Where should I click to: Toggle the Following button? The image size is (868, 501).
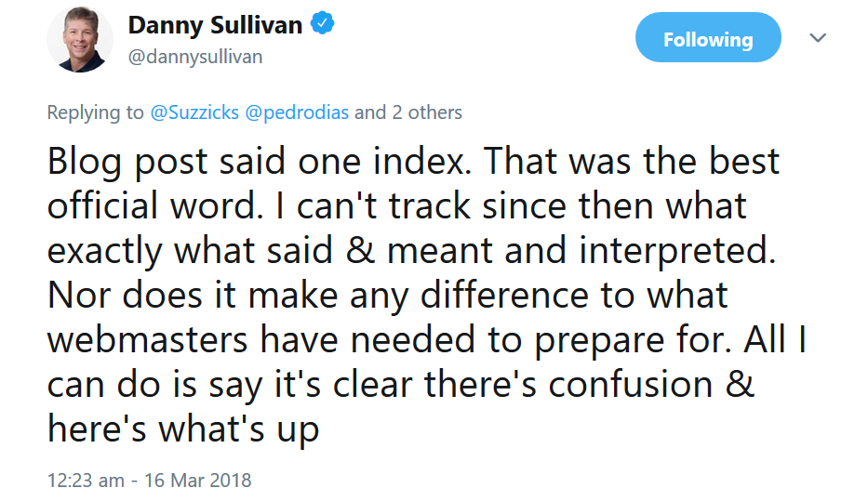[708, 39]
